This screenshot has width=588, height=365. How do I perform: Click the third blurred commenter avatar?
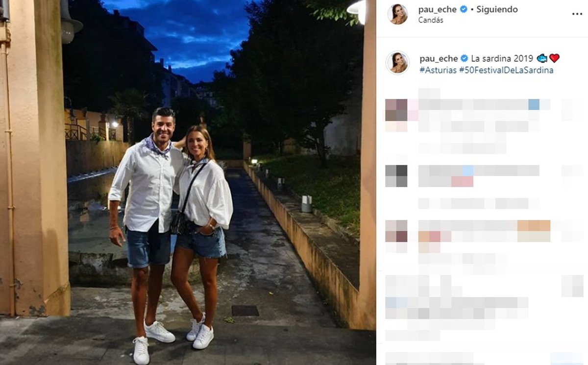(x=396, y=231)
